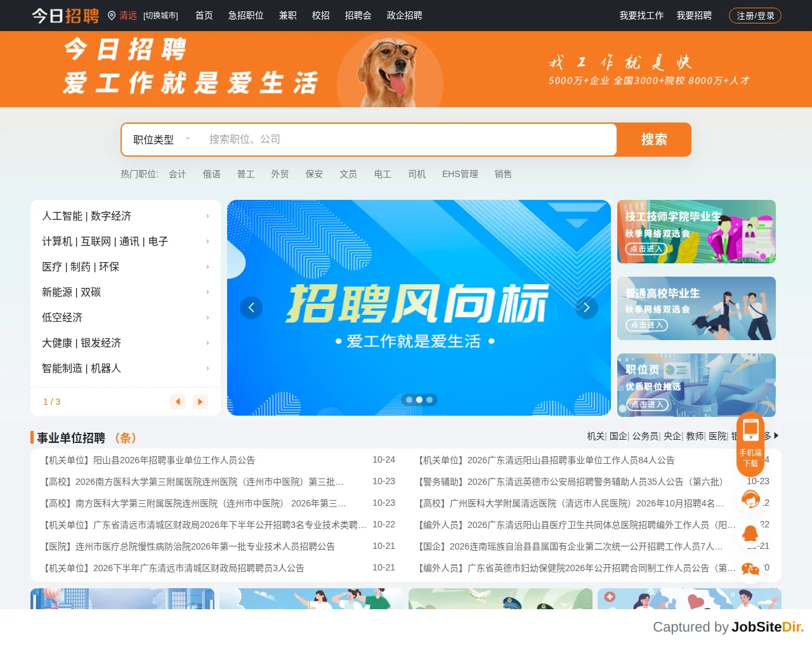812x646 pixels.
Task: Show previous carousel banner slide
Action: pyautogui.click(x=251, y=308)
